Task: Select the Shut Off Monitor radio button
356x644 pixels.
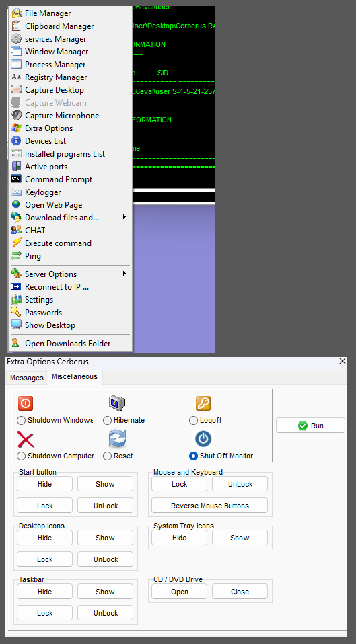Action: (x=193, y=456)
